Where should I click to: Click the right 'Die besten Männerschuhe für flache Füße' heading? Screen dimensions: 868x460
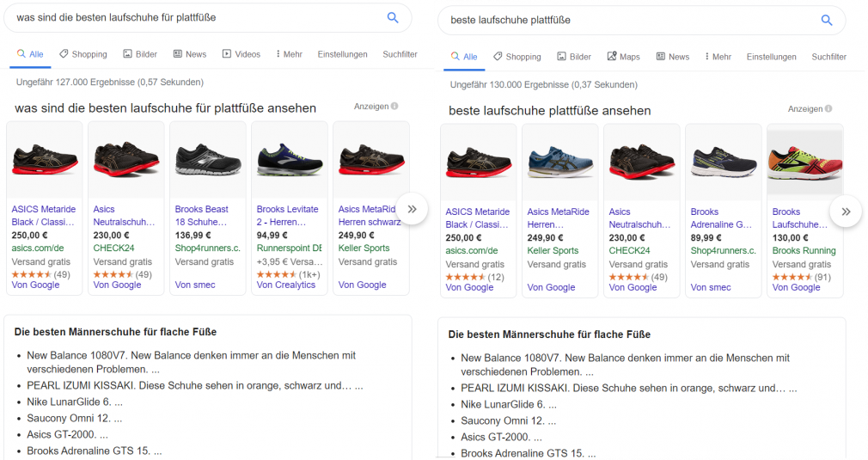click(549, 335)
